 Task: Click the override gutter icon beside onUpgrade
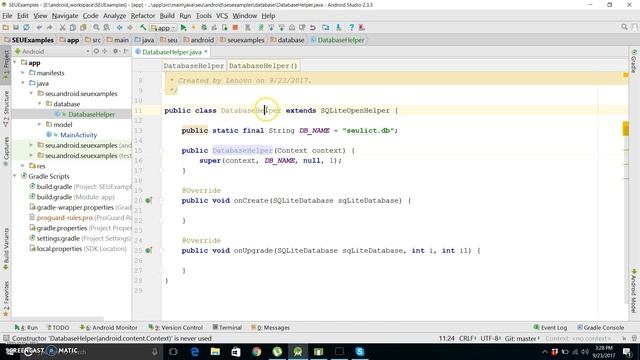point(149,250)
